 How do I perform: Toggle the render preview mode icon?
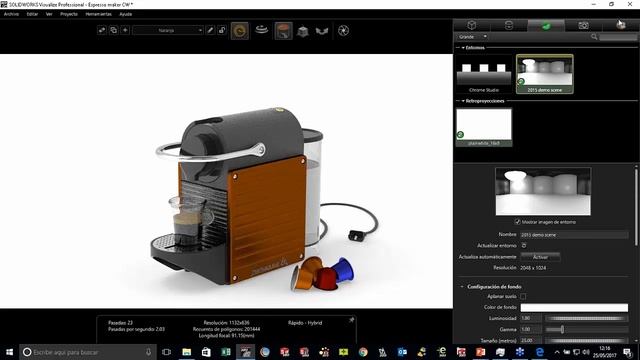click(x=240, y=31)
